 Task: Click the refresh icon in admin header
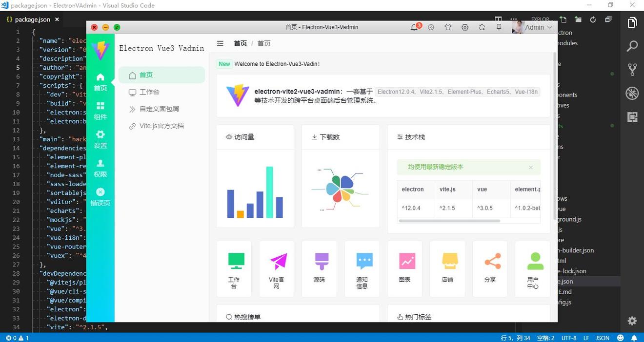click(482, 27)
